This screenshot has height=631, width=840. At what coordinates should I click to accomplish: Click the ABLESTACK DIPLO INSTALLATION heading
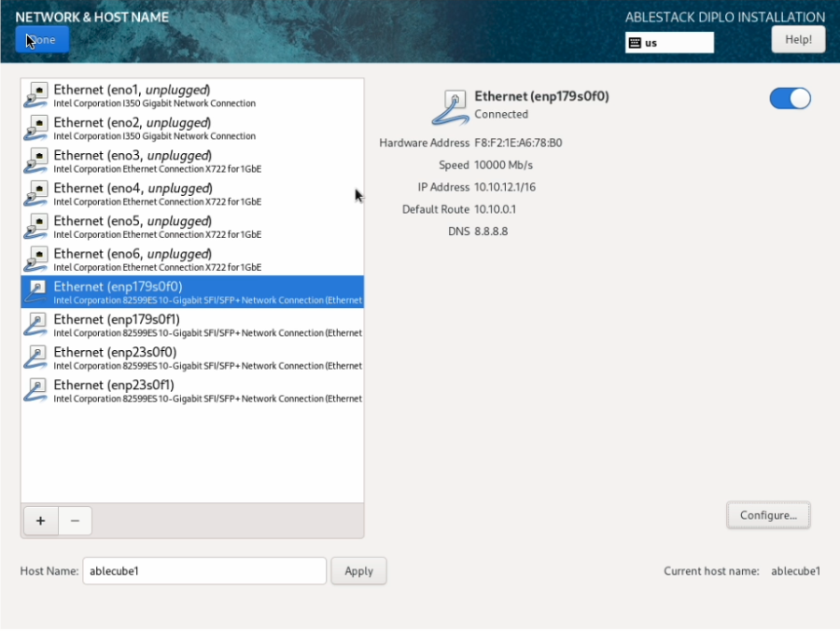point(725,17)
